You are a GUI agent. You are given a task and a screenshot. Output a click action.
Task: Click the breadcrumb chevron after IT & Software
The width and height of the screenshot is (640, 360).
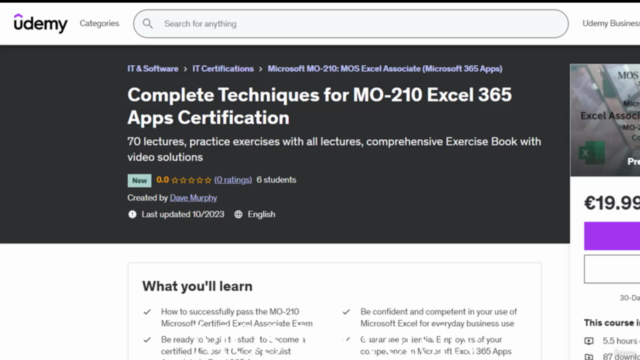185,69
